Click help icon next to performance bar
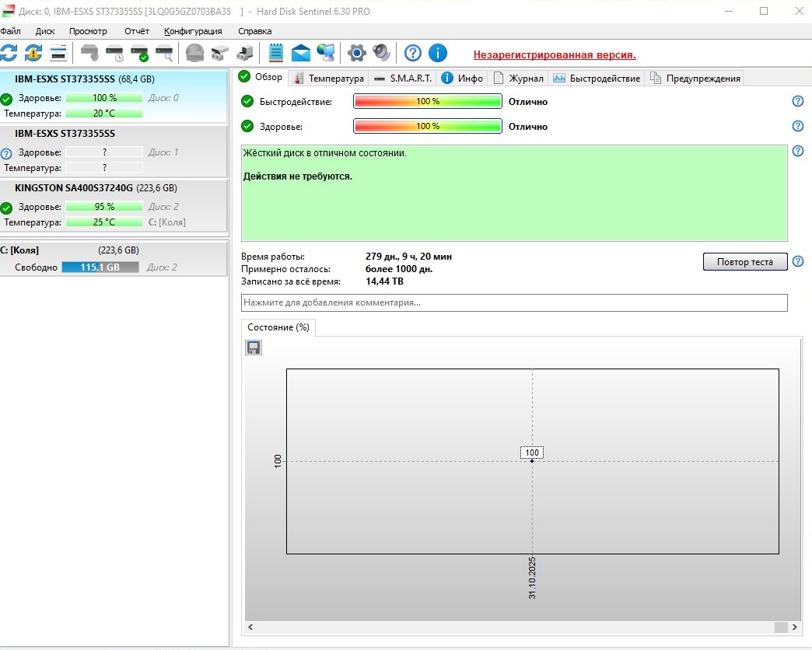812x650 pixels. [x=797, y=102]
